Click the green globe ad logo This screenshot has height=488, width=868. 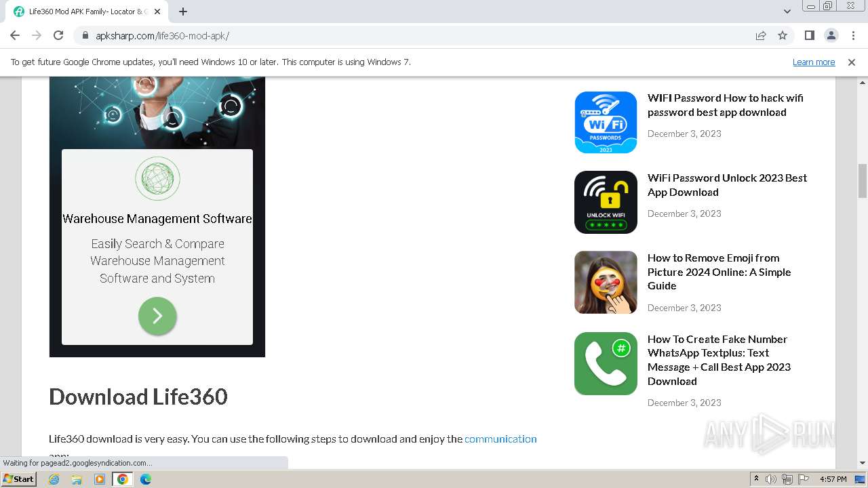pos(157,178)
